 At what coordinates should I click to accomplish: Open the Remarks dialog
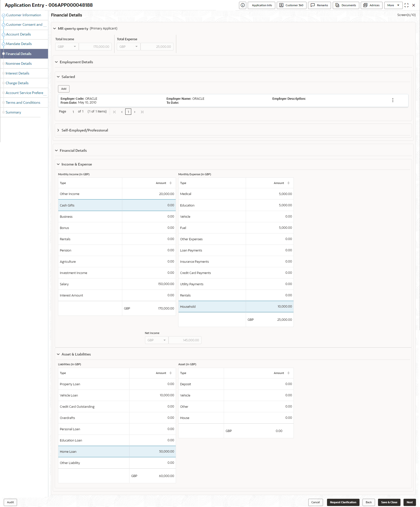pos(319,5)
